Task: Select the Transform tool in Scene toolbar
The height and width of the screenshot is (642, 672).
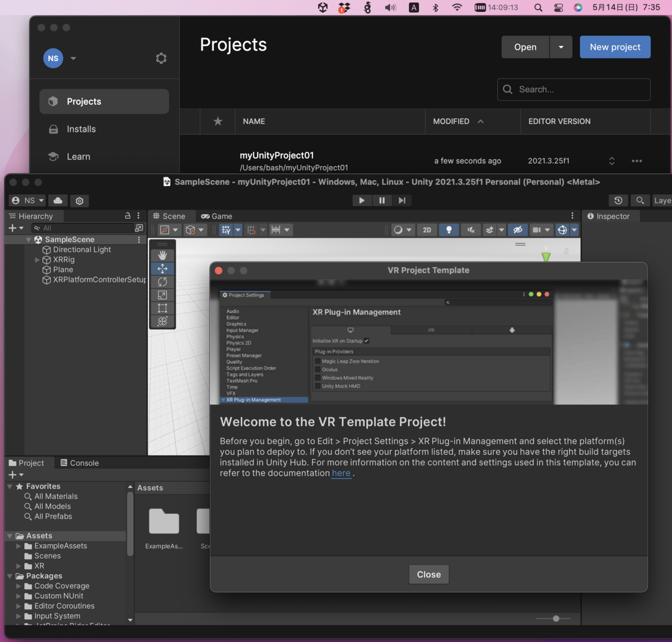Action: (162, 321)
